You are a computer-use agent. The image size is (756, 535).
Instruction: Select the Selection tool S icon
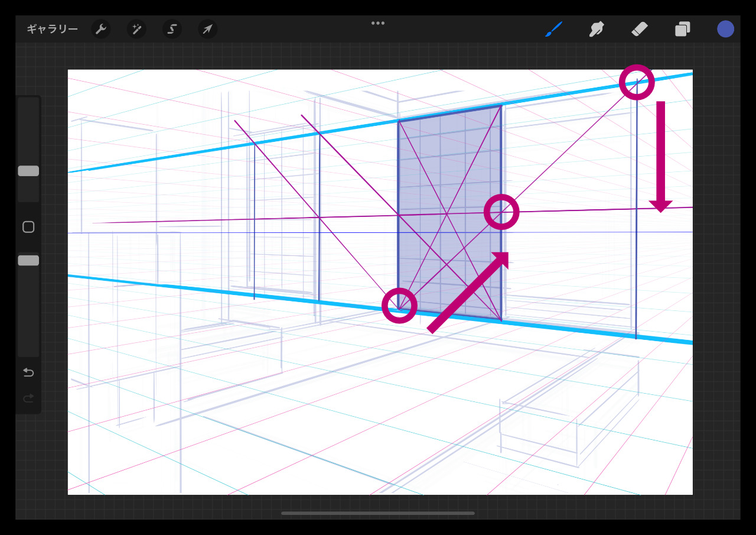pos(172,29)
